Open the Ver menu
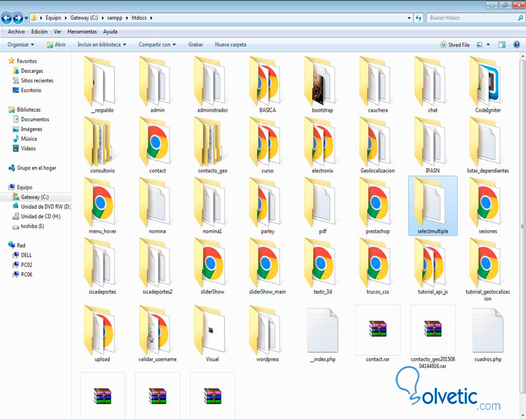526x420 pixels. click(58, 31)
